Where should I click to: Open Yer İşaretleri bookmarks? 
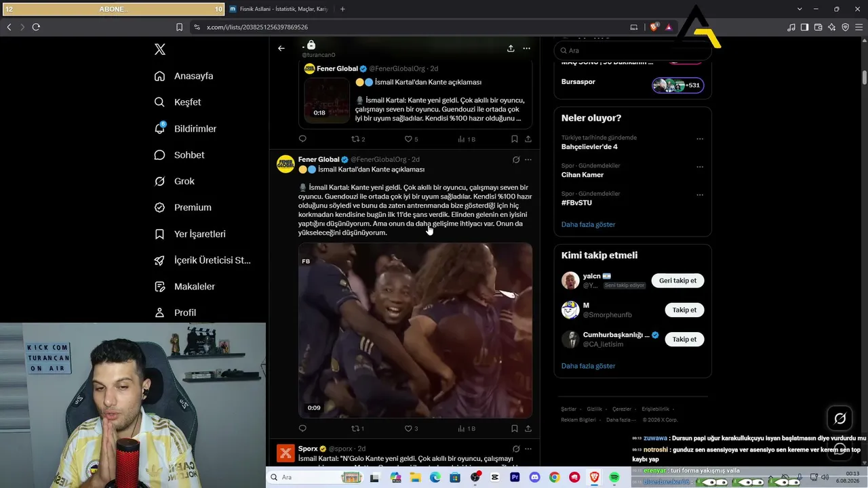click(190, 234)
